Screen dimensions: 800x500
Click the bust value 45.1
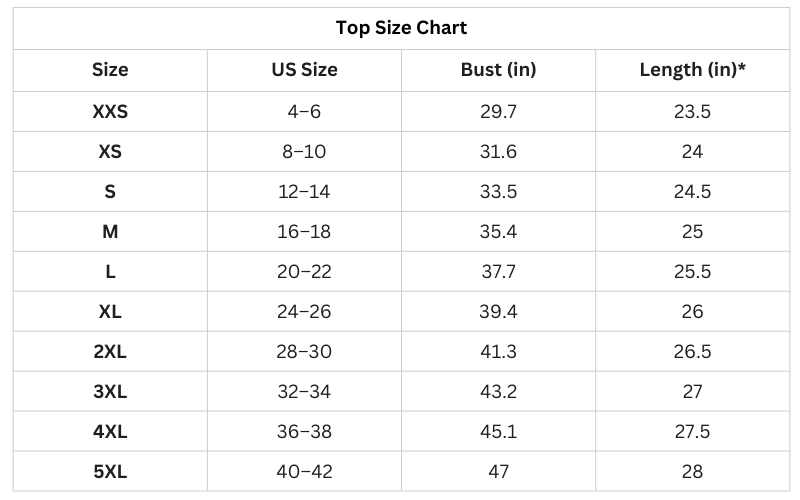coord(498,431)
